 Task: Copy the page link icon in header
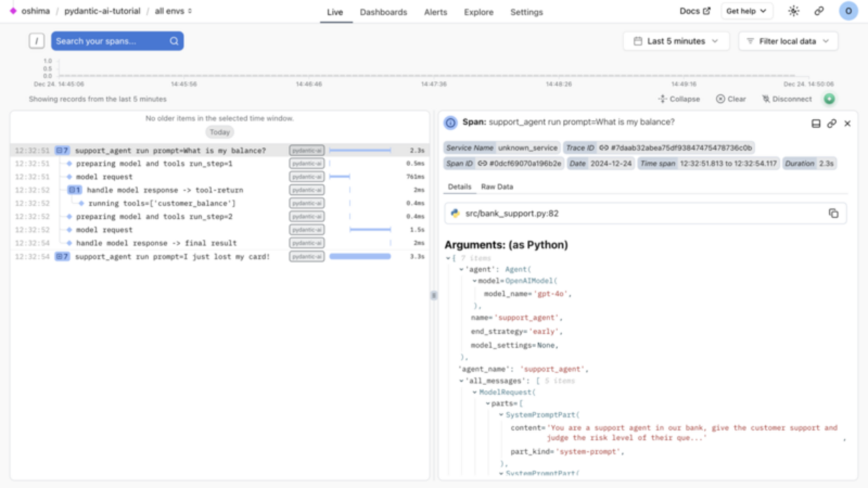pos(819,11)
